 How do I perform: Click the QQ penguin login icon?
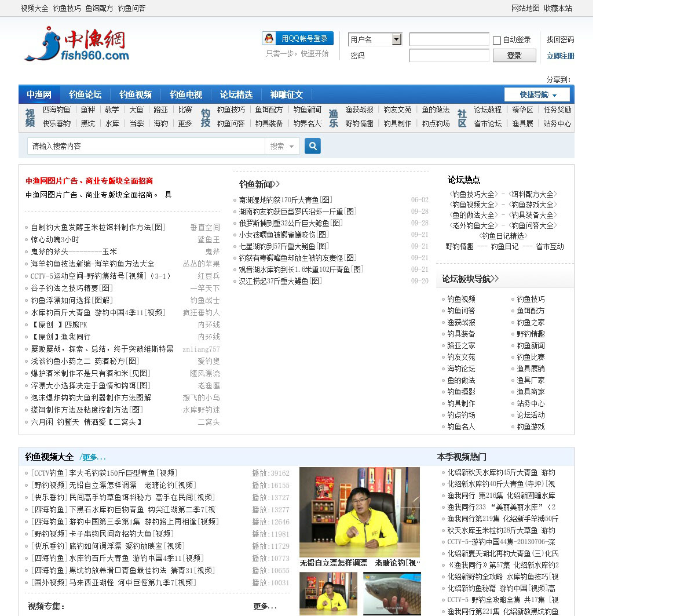tap(269, 39)
